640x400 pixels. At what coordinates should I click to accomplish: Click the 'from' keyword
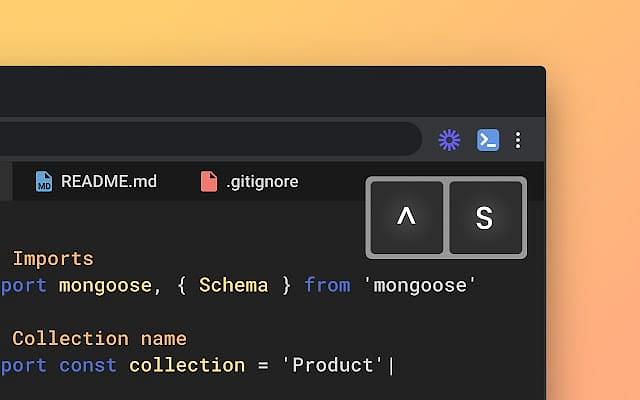(327, 285)
